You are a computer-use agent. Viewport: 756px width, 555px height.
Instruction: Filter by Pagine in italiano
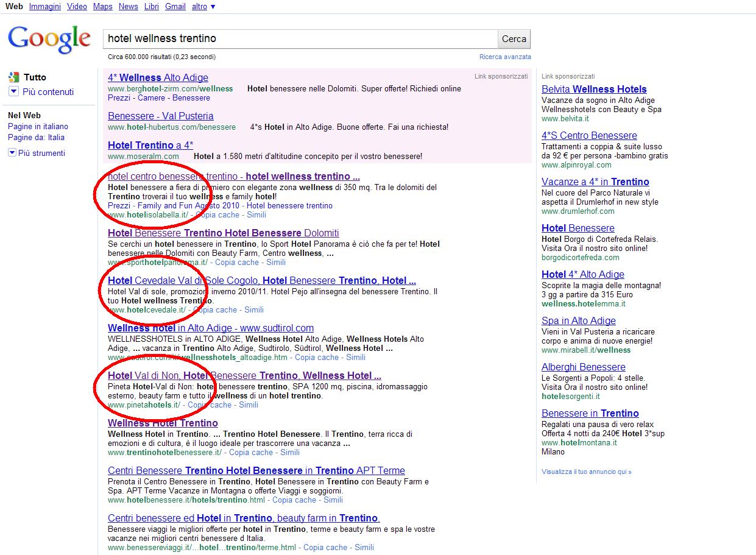tap(38, 126)
